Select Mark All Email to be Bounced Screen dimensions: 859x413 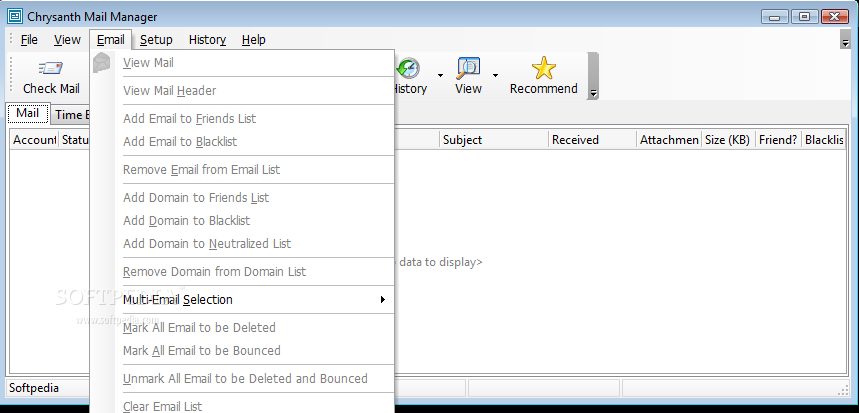click(242, 351)
